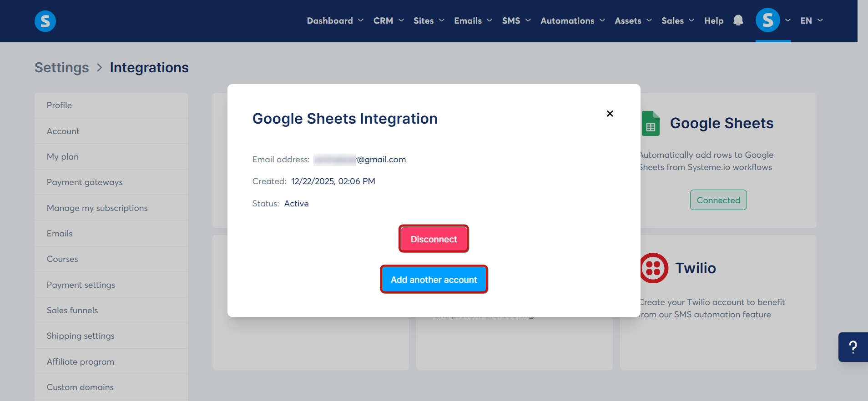The height and width of the screenshot is (401, 868).
Task: Expand the SMS dropdown menu
Action: tap(516, 20)
